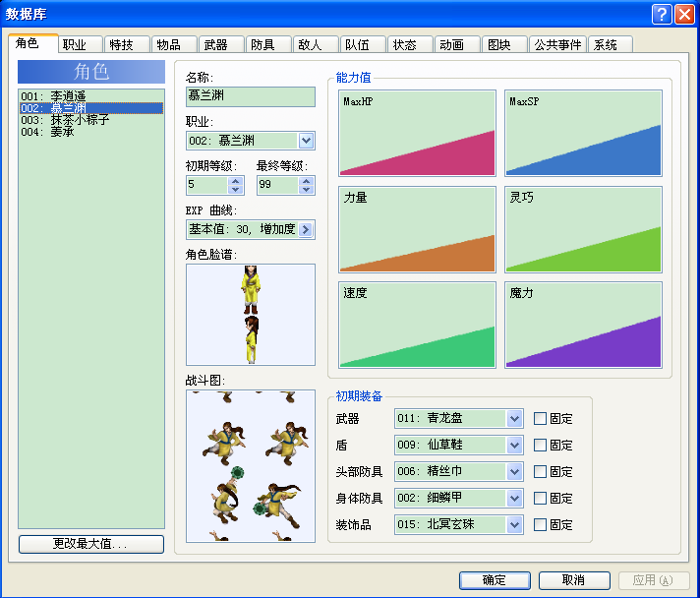The width and height of the screenshot is (700, 598).
Task: Expand the 装饰品 dropdown
Action: pos(514,525)
